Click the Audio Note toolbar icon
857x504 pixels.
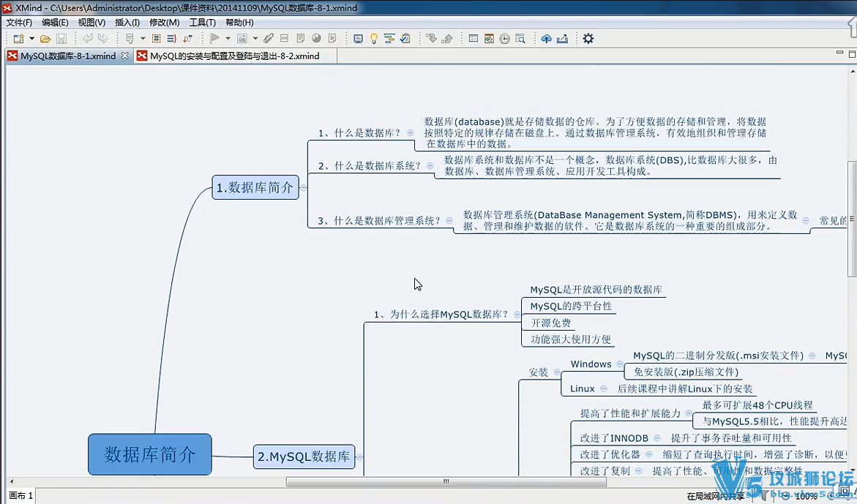pos(332,38)
